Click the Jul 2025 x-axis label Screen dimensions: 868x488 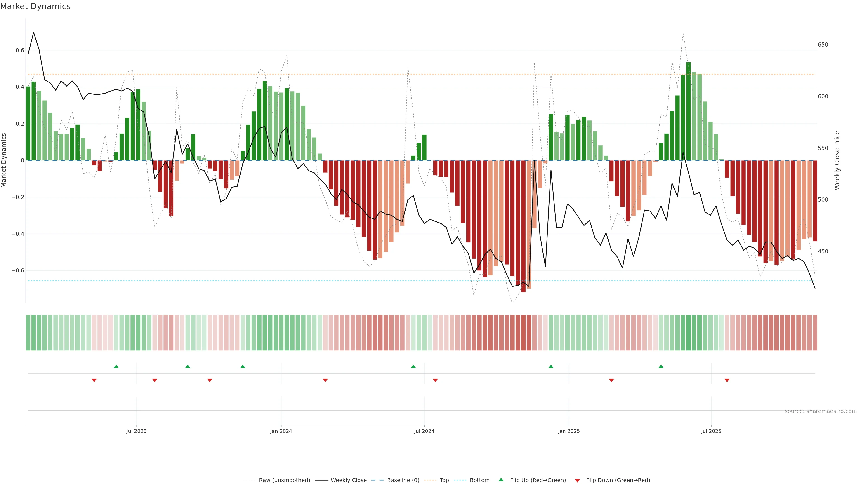711,431
